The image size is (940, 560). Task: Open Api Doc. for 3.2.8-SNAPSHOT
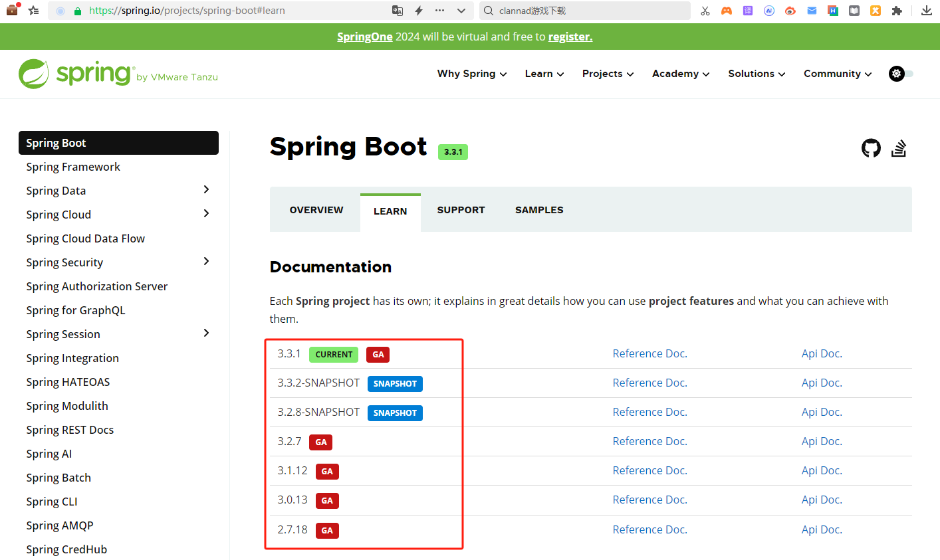click(x=822, y=413)
